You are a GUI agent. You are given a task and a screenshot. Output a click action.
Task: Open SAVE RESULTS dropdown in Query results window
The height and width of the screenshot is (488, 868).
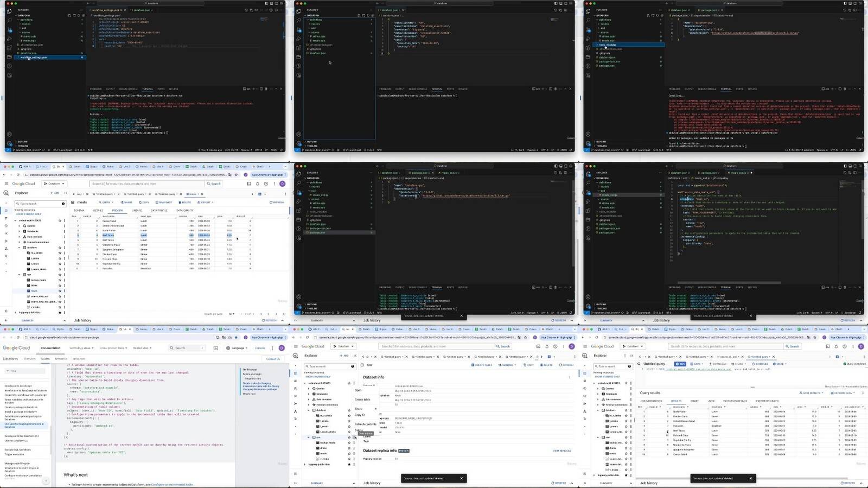(811, 393)
